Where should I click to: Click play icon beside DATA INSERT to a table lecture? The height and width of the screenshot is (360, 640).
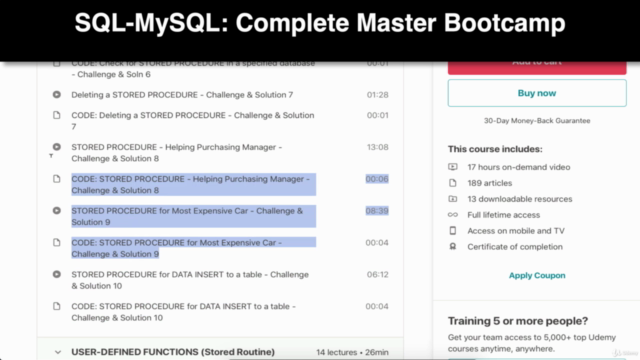(57, 274)
